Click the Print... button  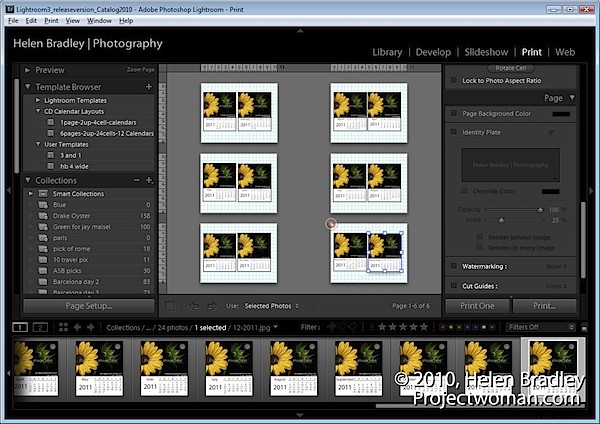(x=545, y=306)
